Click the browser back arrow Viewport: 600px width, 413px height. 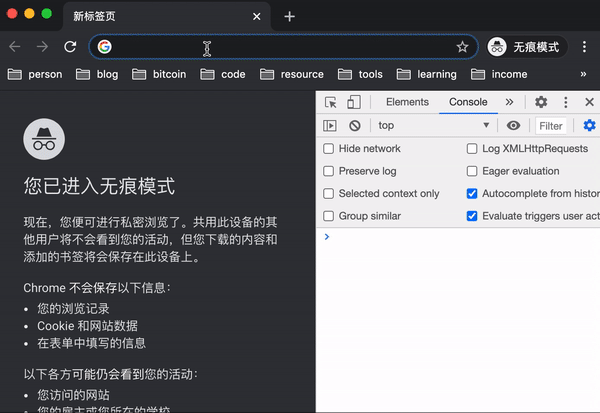[15, 47]
